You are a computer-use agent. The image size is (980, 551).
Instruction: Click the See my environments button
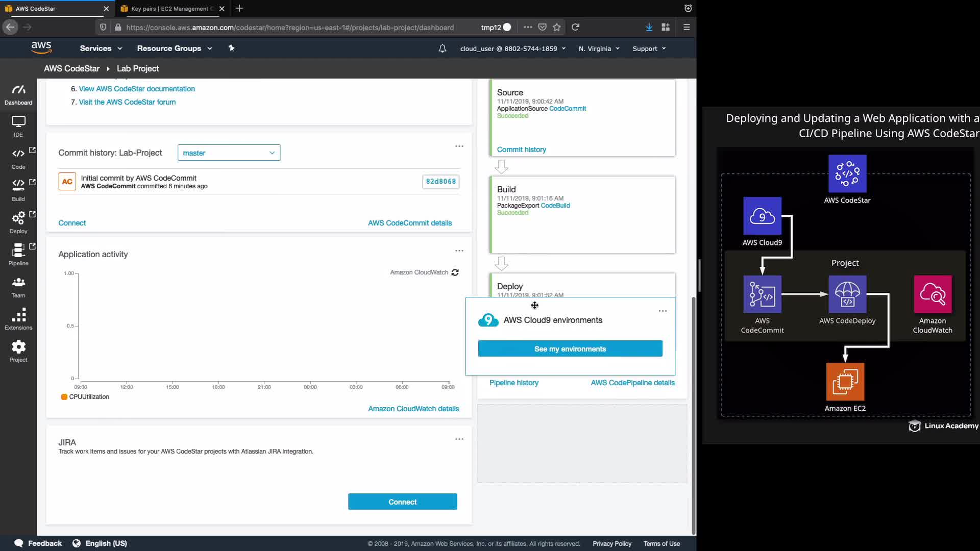click(x=570, y=349)
